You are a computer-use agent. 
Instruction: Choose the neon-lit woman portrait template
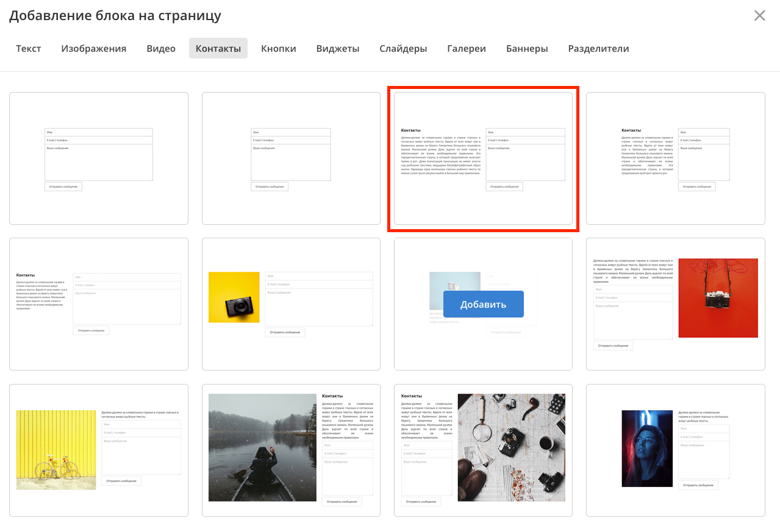(x=675, y=450)
